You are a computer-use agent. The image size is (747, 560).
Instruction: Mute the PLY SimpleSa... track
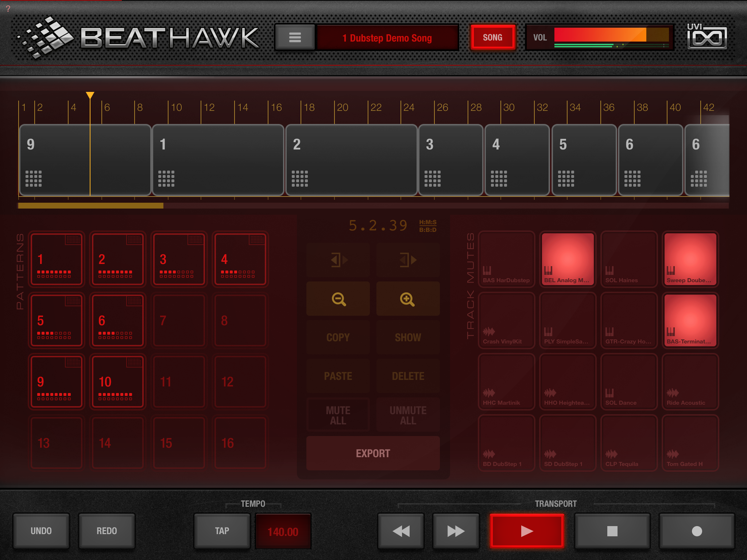coord(568,320)
